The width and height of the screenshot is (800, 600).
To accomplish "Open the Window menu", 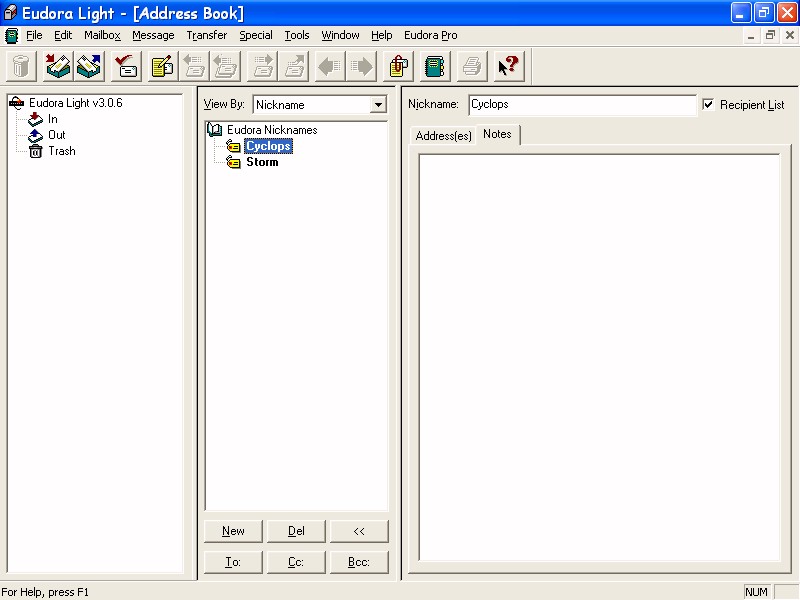I will [340, 35].
